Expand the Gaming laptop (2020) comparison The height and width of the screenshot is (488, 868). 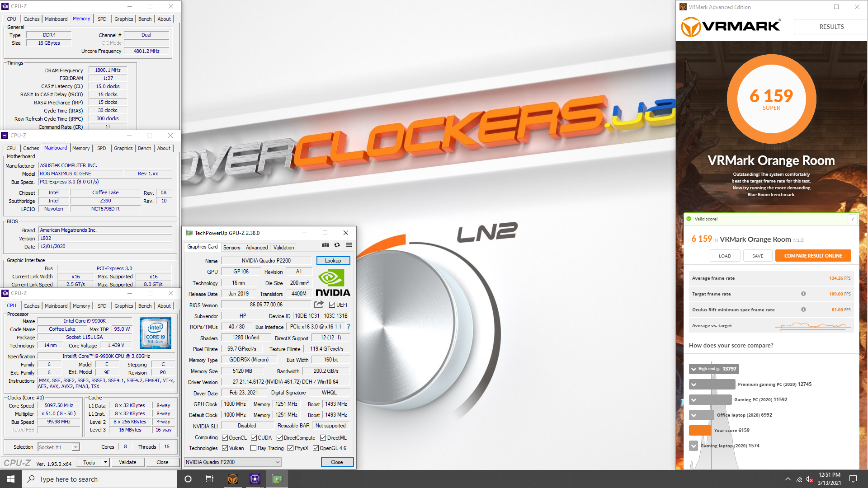click(693, 446)
